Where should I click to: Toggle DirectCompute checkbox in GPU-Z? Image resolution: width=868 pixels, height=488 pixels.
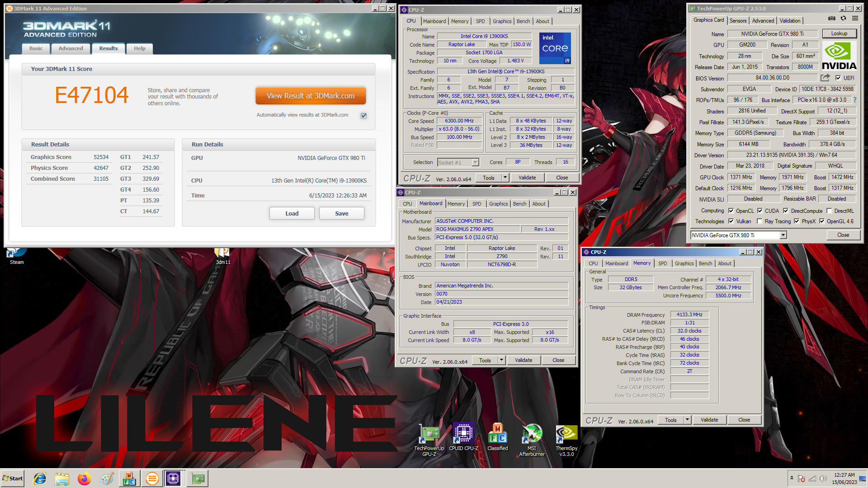point(786,211)
